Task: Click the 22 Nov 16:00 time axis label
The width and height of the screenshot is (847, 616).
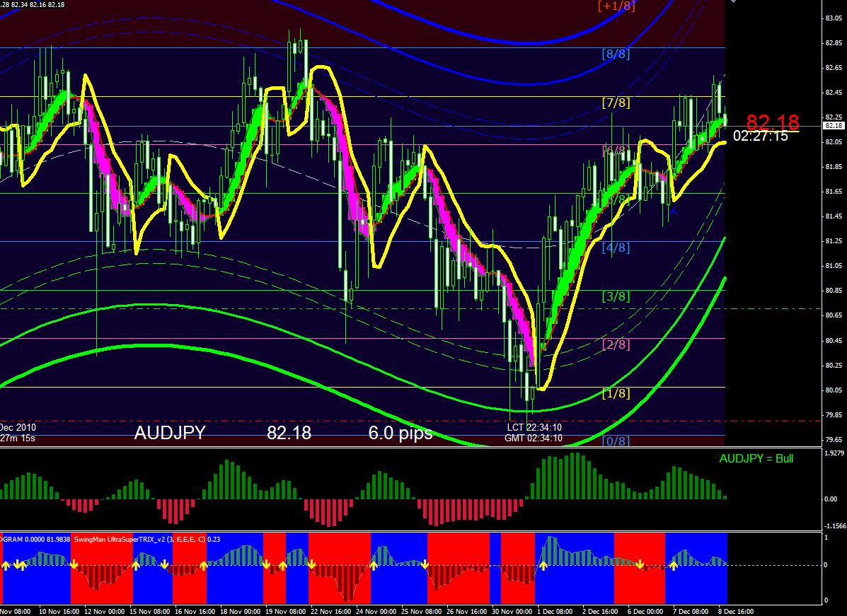Action: pyautogui.click(x=331, y=612)
